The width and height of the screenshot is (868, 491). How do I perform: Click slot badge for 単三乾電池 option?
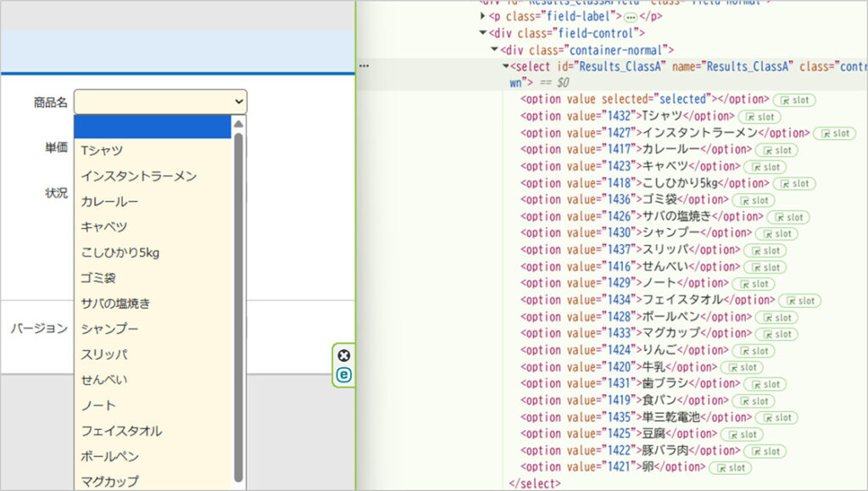pyautogui.click(x=776, y=417)
